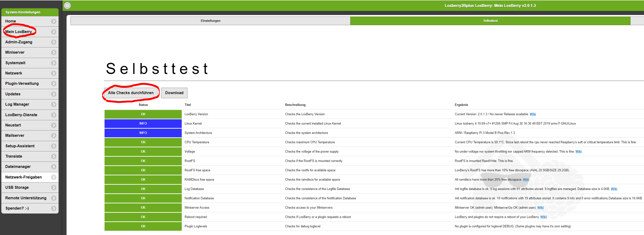Open the Wiki link for RAMDiscs free space
Screen dimensions: 644x235
point(526,180)
